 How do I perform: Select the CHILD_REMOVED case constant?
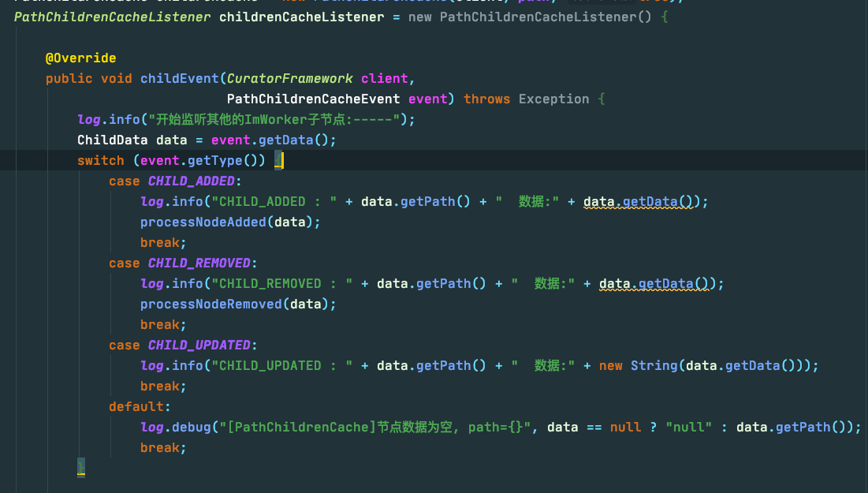click(x=199, y=263)
